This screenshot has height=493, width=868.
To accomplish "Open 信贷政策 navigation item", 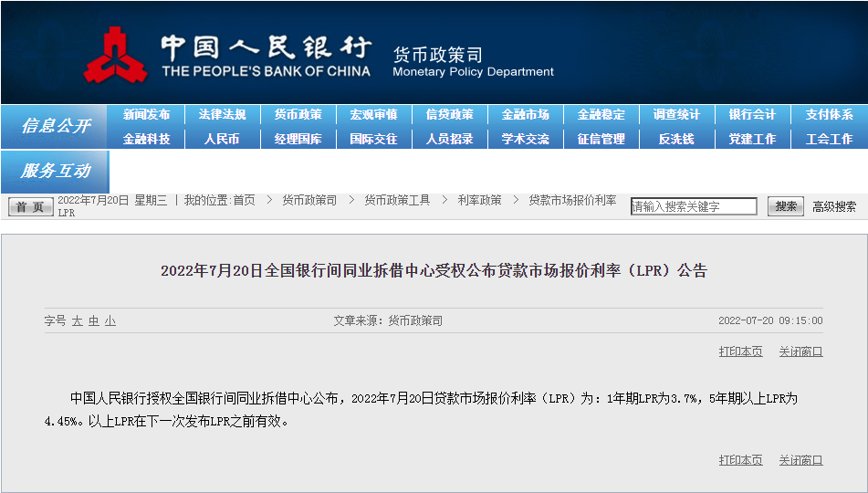I will point(449,115).
